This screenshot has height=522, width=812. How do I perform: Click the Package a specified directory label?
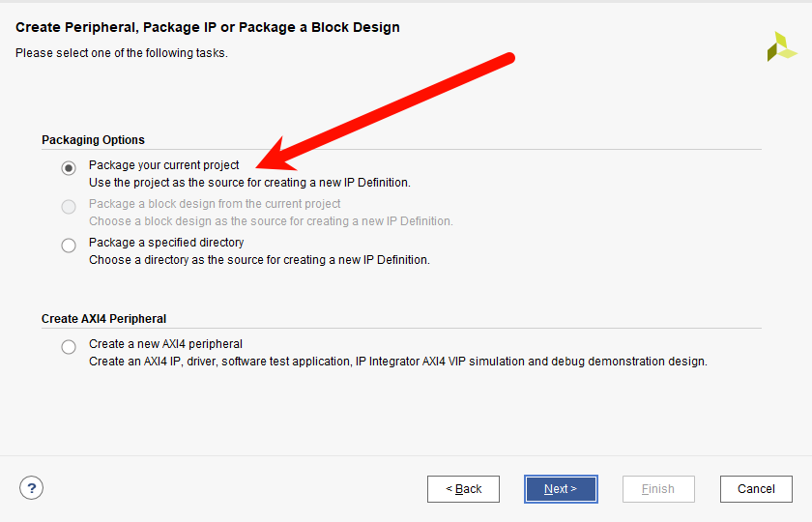coord(166,243)
